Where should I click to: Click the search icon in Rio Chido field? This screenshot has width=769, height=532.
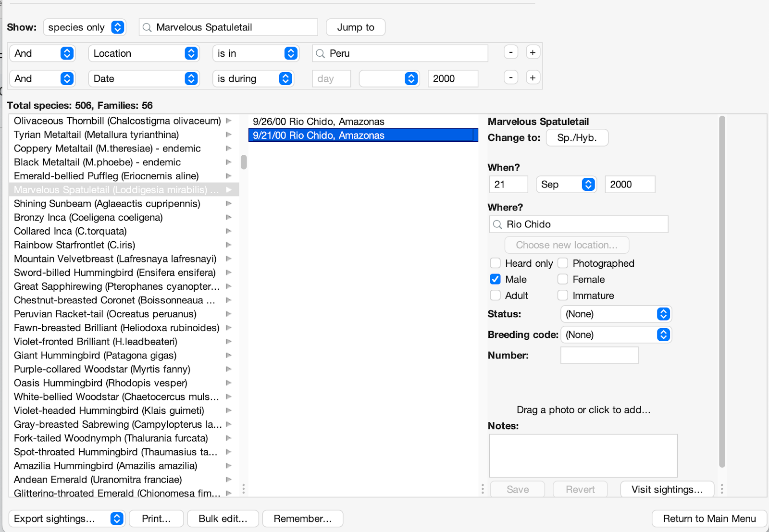tap(497, 224)
